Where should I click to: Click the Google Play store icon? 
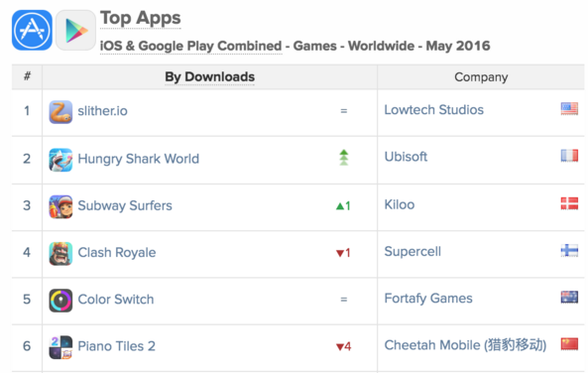tap(75, 30)
